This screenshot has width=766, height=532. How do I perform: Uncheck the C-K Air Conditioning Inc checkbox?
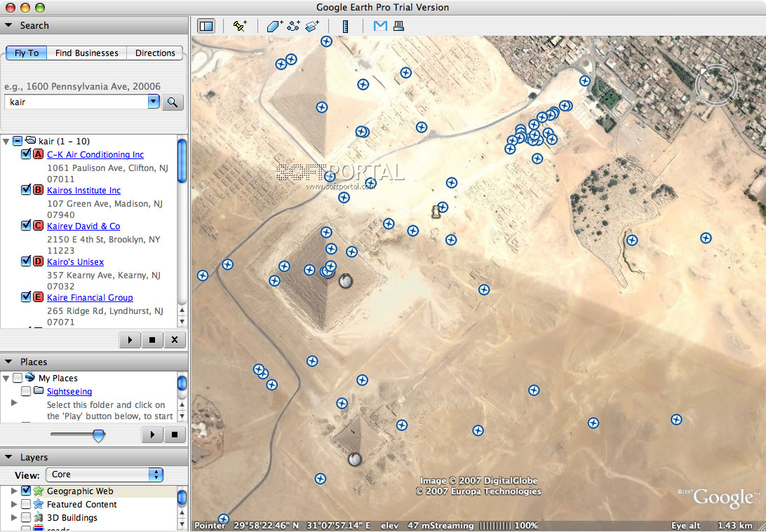click(27, 154)
